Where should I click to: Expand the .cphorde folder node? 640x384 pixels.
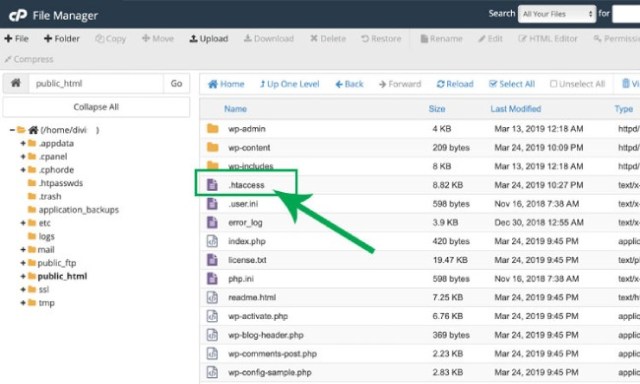pyautogui.click(x=23, y=170)
